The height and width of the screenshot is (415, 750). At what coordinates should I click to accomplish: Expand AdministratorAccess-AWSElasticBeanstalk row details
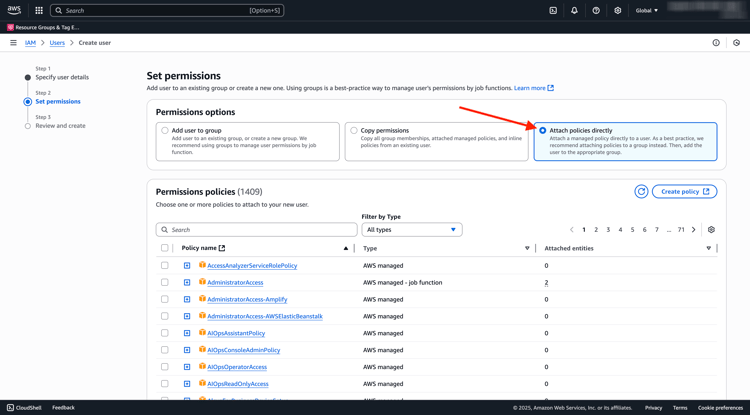pyautogui.click(x=187, y=316)
